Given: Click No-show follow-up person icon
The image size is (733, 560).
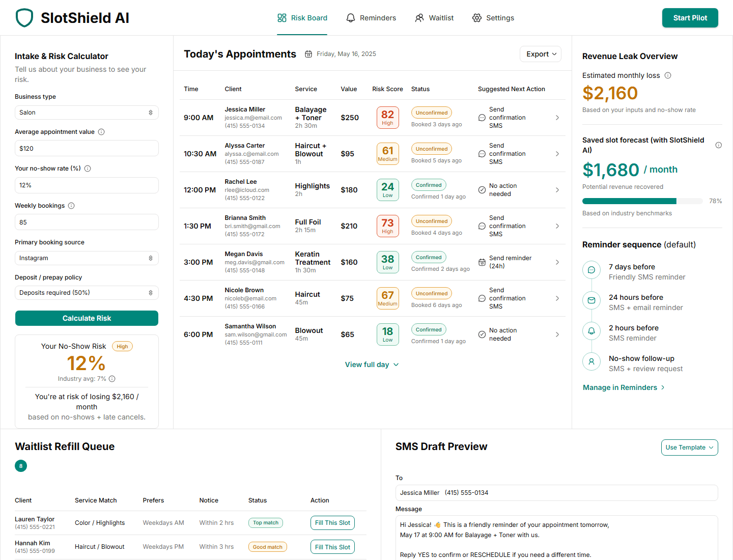Looking at the screenshot, I should tap(591, 361).
